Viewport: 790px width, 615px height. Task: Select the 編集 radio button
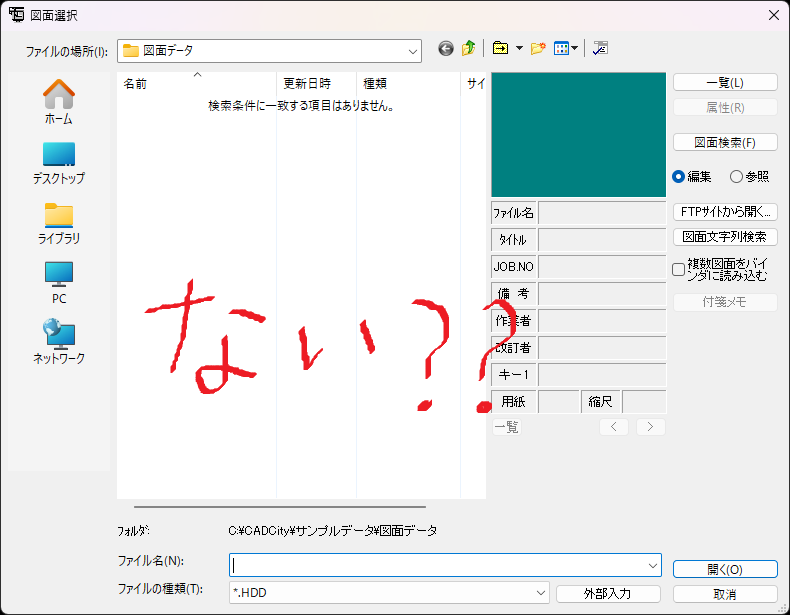click(x=679, y=176)
